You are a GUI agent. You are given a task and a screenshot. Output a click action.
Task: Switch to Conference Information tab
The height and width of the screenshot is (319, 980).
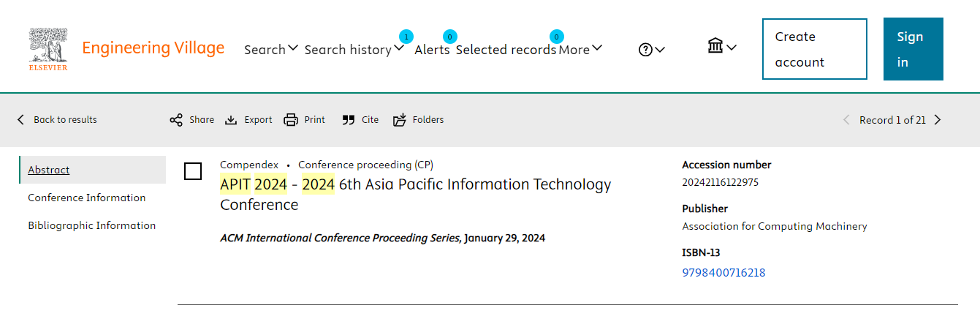tap(86, 198)
